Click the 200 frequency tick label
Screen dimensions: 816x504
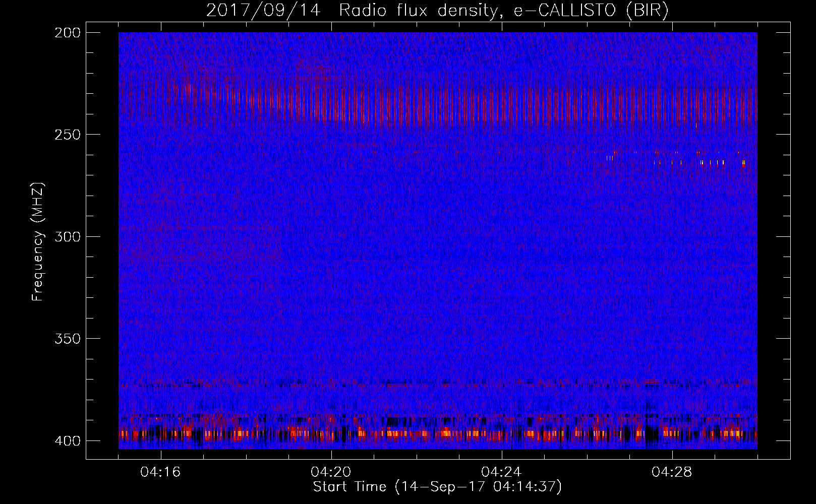click(x=68, y=33)
